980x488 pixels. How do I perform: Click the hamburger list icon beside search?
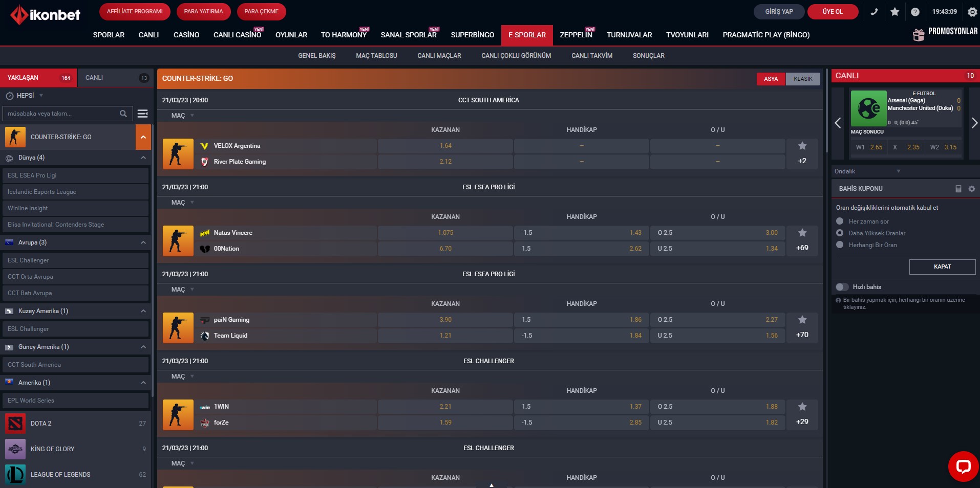pyautogui.click(x=143, y=114)
